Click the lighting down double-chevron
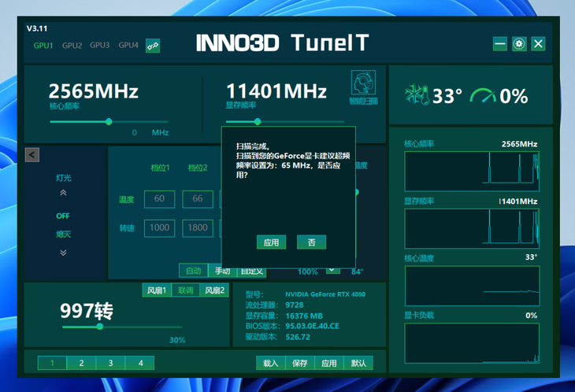 (63, 253)
